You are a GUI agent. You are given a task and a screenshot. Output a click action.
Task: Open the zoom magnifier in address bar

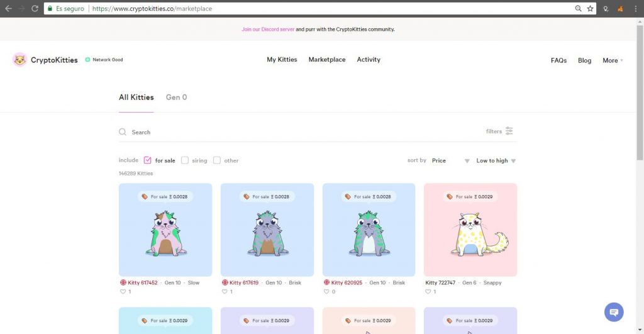(578, 8)
